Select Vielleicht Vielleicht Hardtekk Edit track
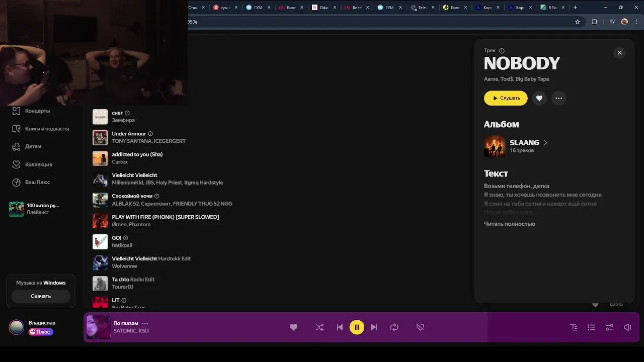This screenshot has height=362, width=644. coord(151,258)
